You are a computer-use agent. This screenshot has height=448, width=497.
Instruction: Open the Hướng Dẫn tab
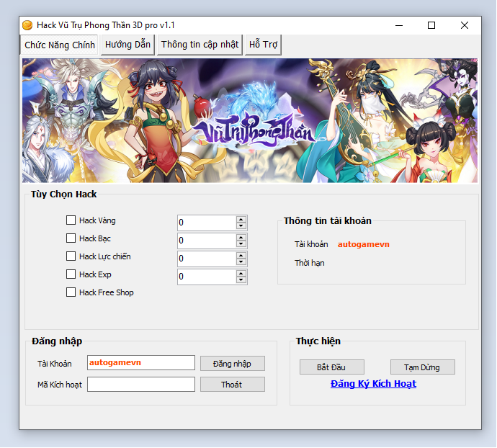tap(127, 45)
